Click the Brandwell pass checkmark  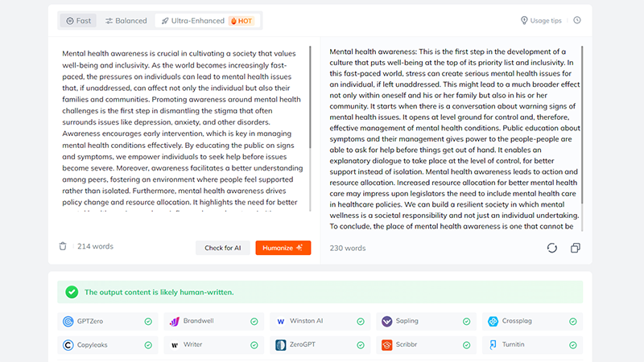click(254, 322)
